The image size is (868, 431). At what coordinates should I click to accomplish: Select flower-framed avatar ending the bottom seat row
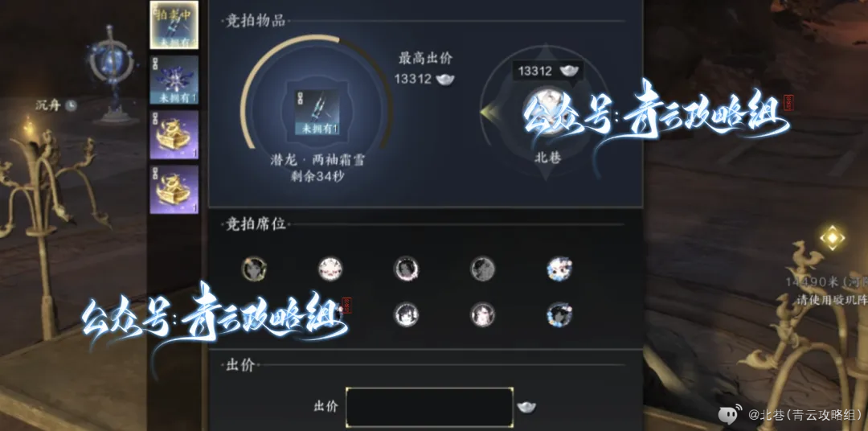[x=559, y=314]
